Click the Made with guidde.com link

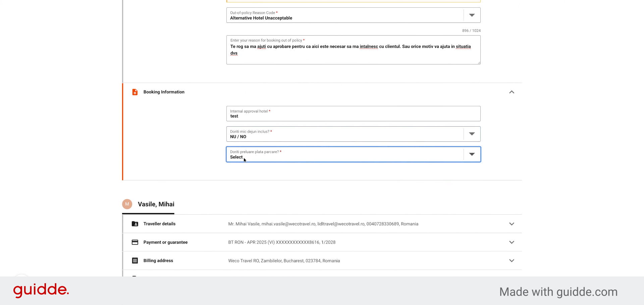[558, 292]
